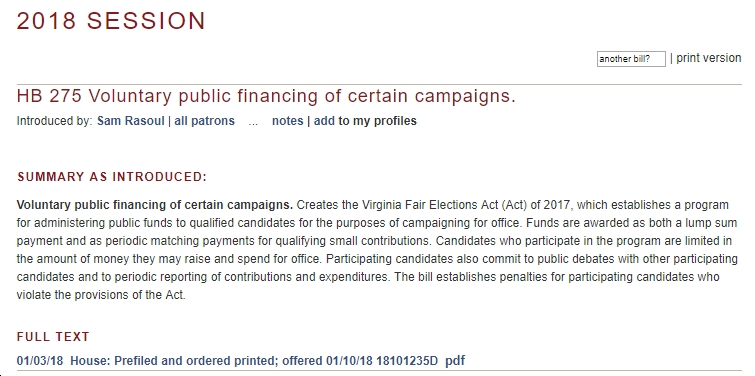Image resolution: width=755 pixels, height=376 pixels.
Task: Click the HB 275 bill title heading
Action: (x=266, y=96)
